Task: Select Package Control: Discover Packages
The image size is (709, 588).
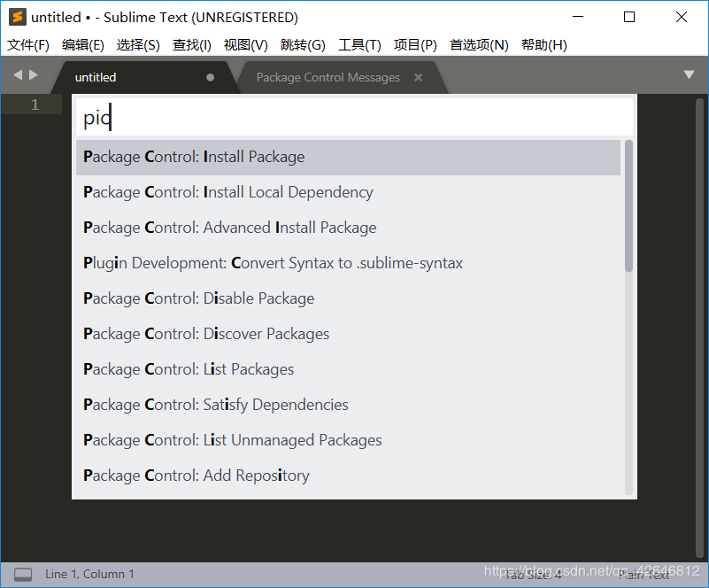Action: (x=348, y=334)
